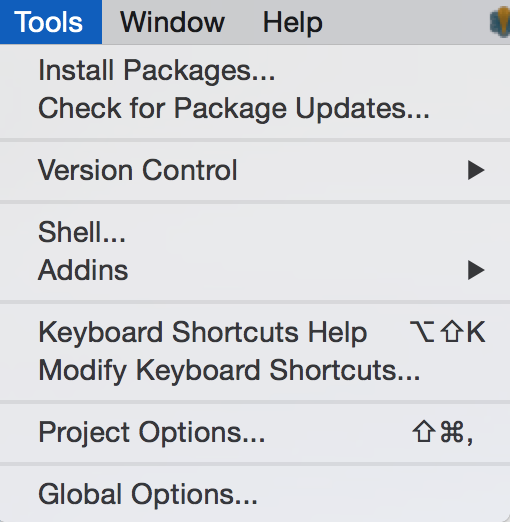Click the Shift arrow symbol next to Project Options

[x=424, y=431]
